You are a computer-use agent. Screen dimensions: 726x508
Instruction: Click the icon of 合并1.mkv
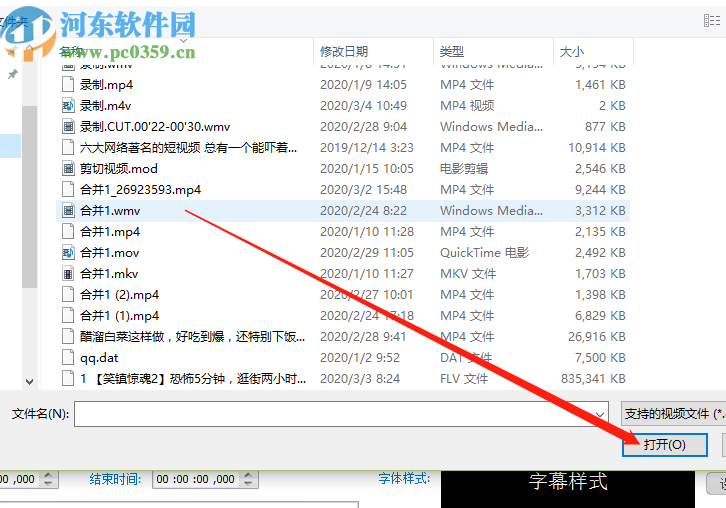(68, 274)
